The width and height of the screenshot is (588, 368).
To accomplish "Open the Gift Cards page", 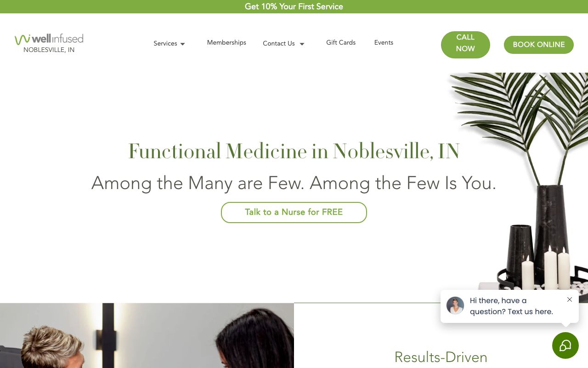I will pos(341,42).
